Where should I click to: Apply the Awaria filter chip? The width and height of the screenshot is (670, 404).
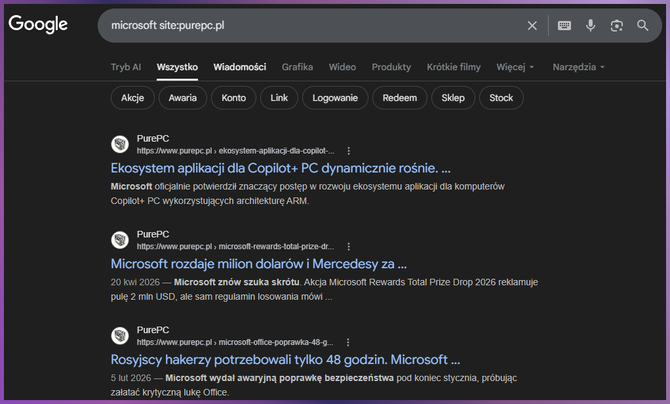[x=182, y=98]
